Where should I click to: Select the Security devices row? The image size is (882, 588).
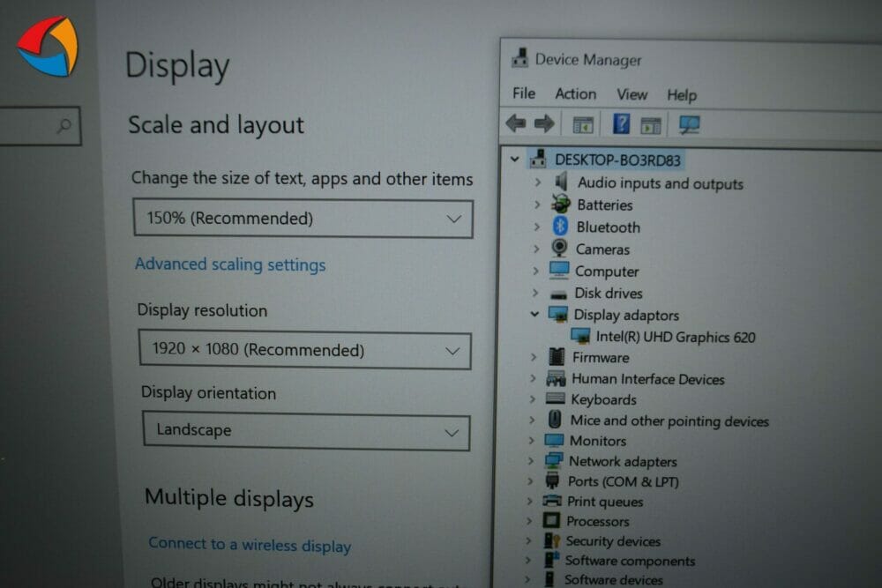click(613, 540)
